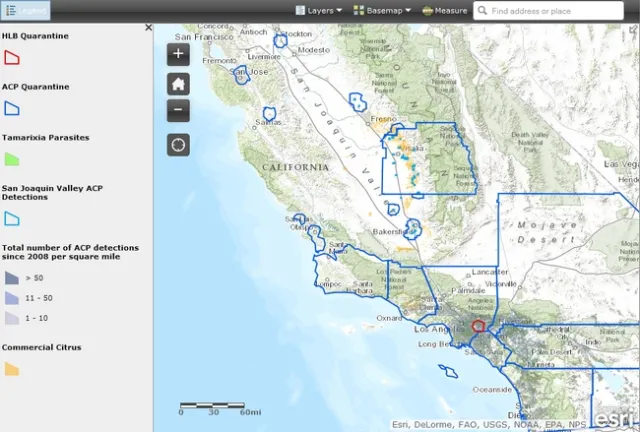Viewport: 640px width, 432px height.
Task: Zoom out with the minus button
Action: [x=178, y=110]
